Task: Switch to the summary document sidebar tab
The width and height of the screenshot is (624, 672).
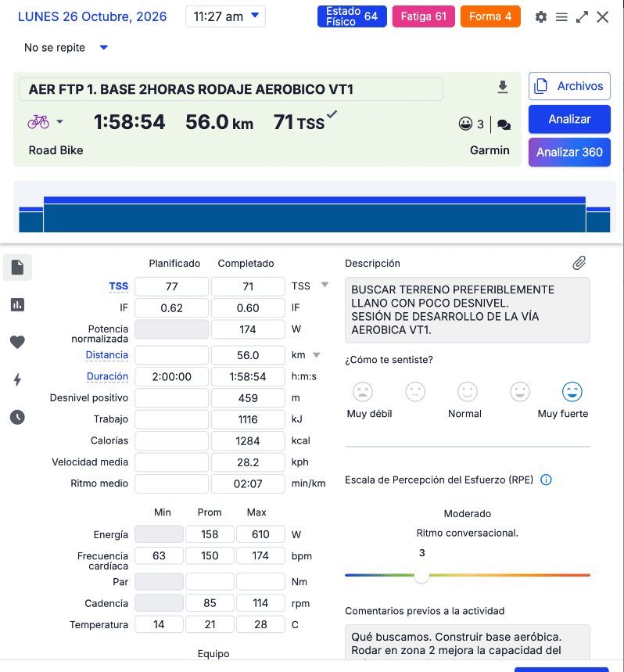Action: point(17,268)
